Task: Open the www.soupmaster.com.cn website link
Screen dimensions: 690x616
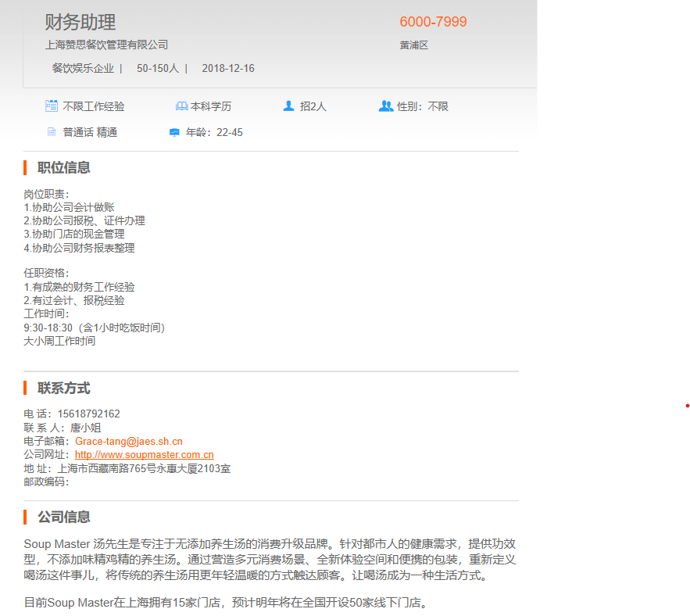Action: [x=145, y=455]
